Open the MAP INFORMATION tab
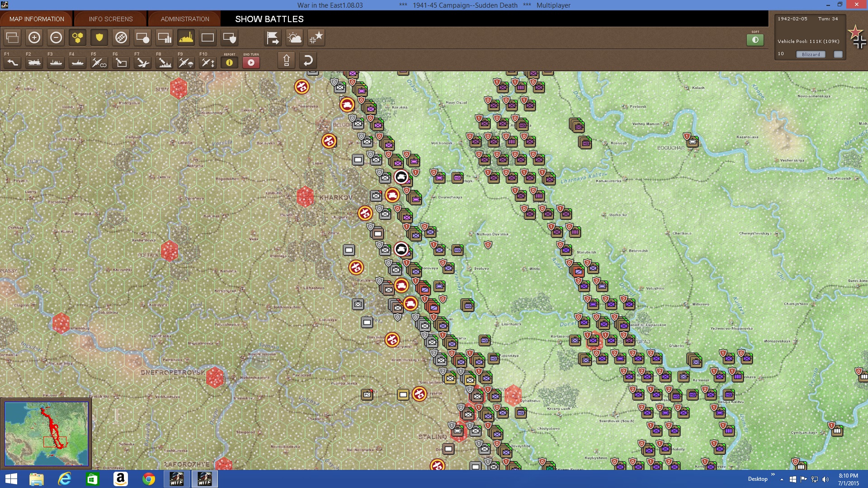 point(37,19)
